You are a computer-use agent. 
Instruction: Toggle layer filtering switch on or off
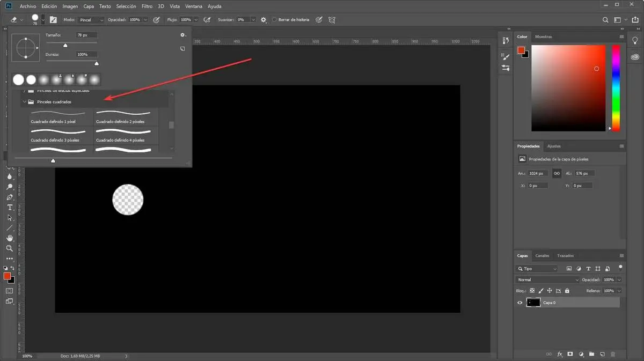click(x=621, y=267)
